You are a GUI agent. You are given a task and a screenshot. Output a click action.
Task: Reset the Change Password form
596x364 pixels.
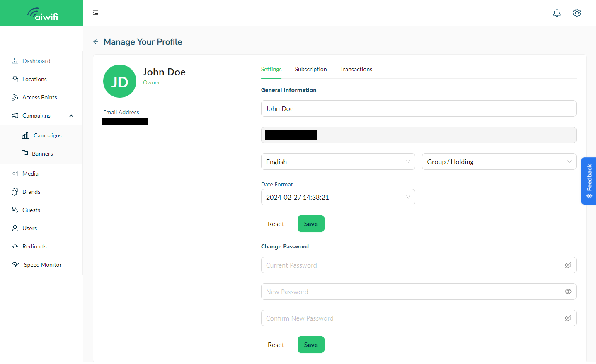(276, 345)
